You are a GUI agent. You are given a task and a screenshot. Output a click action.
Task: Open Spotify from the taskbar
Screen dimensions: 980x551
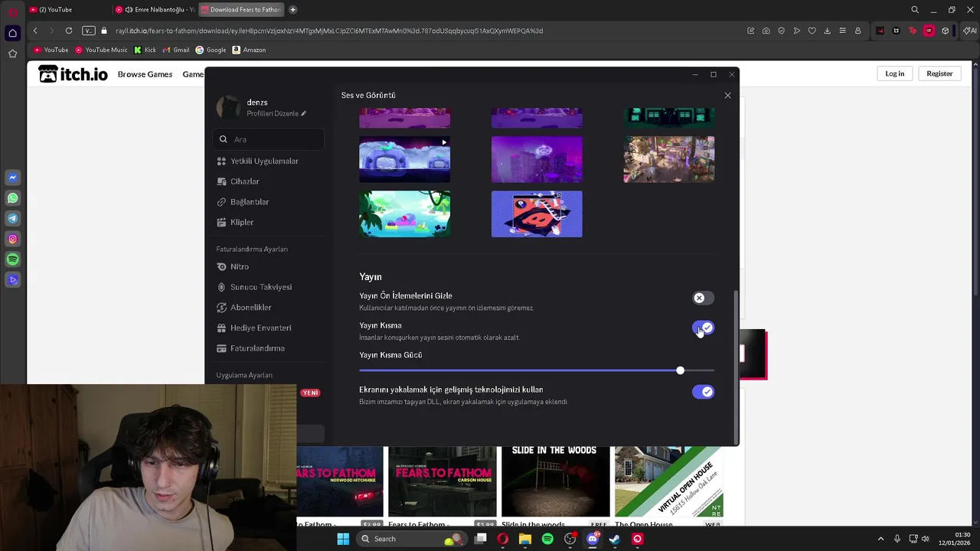tap(547, 539)
